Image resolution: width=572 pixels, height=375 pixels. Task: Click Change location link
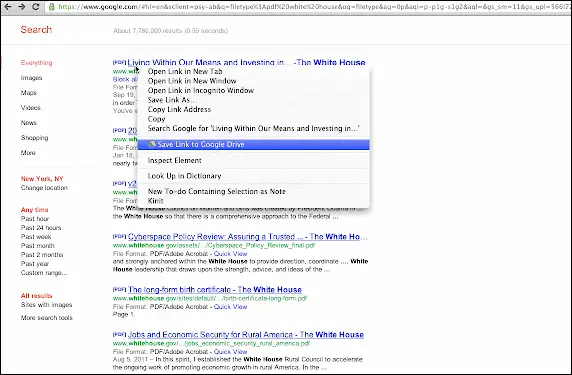(44, 188)
